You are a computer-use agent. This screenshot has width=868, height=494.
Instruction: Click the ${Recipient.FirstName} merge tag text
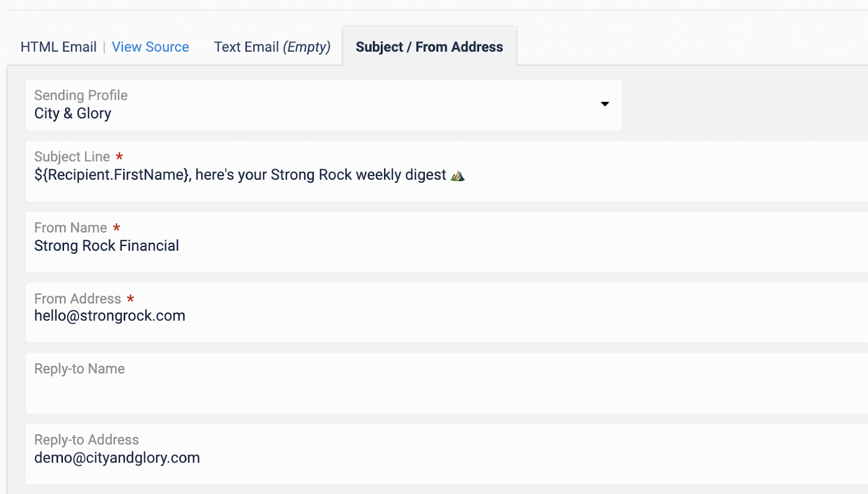click(x=111, y=175)
